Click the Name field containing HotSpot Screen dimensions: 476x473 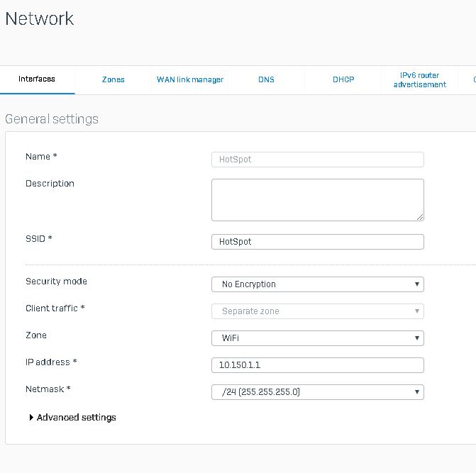(x=317, y=160)
